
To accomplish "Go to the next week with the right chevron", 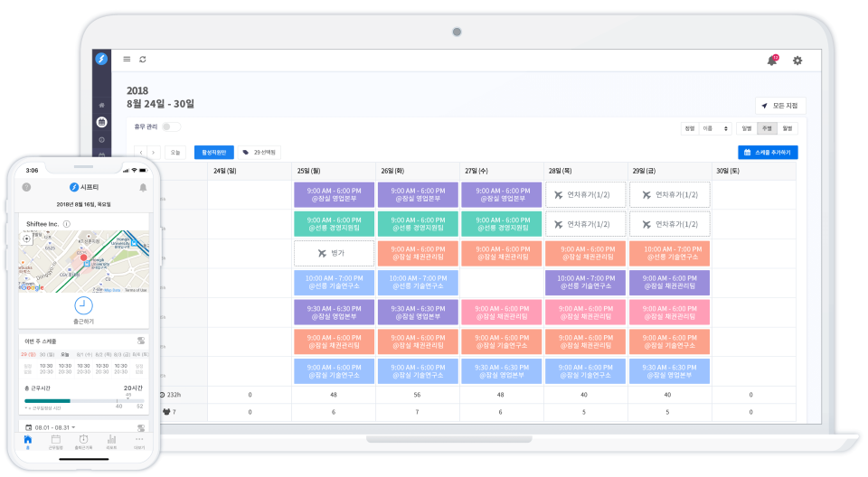I will [154, 152].
